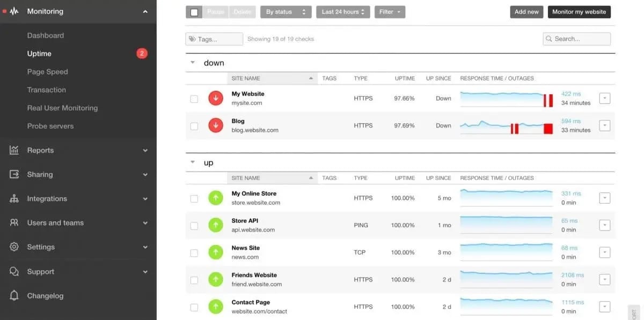Open the By status sorting dropdown
Image resolution: width=644 pixels, height=320 pixels.
(286, 11)
